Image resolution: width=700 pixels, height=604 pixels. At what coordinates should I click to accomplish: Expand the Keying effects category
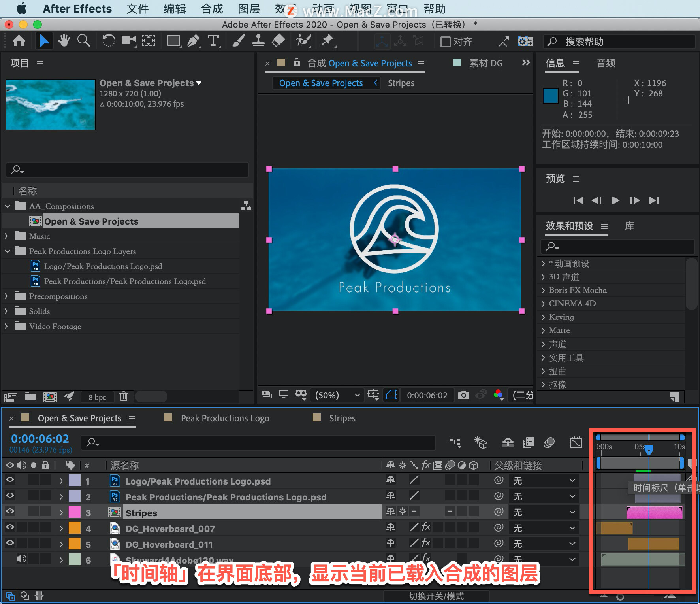(544, 317)
